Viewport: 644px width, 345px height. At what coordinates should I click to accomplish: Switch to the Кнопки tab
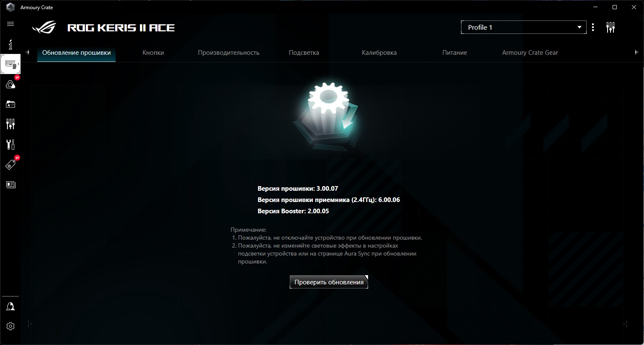click(x=153, y=53)
